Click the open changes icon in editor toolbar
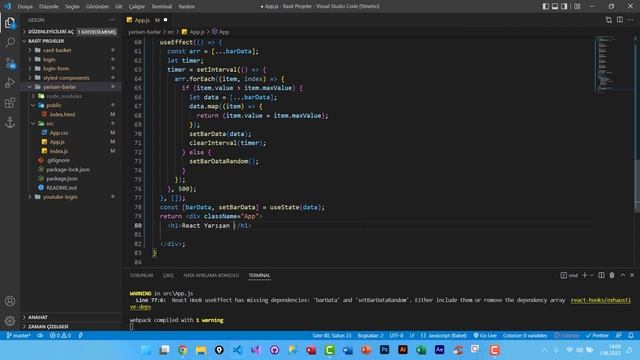The width and height of the screenshot is (640, 360). 609,20
